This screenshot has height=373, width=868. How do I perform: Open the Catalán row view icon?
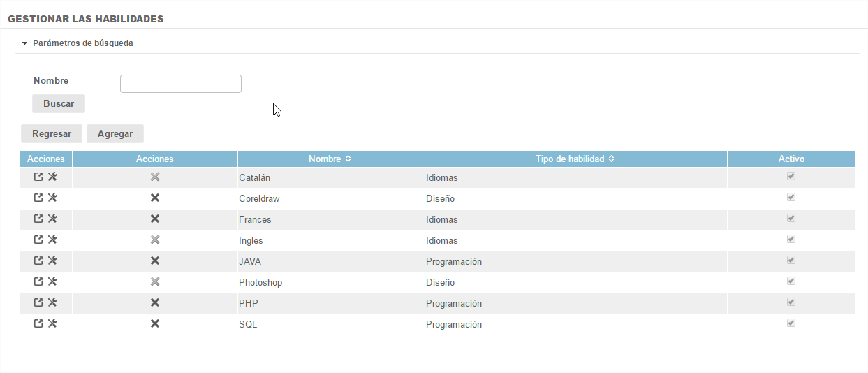tap(39, 177)
